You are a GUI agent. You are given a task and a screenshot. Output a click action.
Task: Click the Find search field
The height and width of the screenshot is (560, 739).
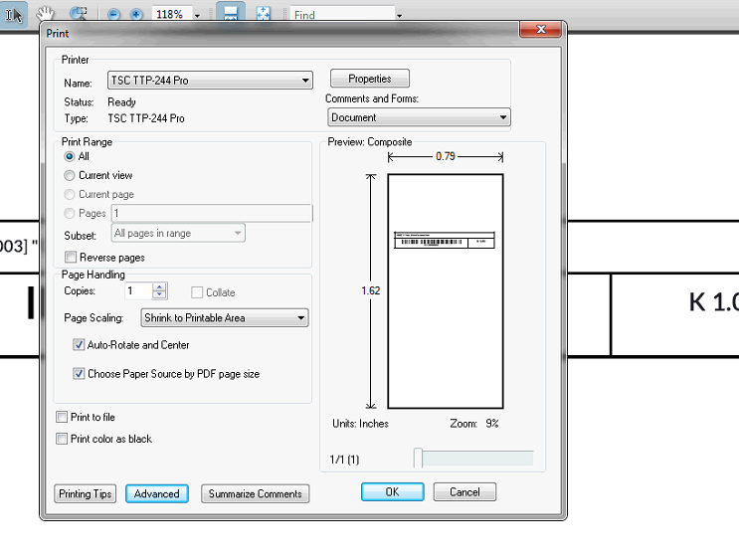pos(342,15)
